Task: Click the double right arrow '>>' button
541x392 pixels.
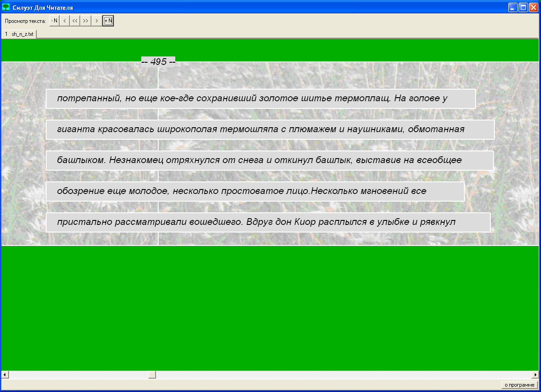Action: [x=86, y=21]
